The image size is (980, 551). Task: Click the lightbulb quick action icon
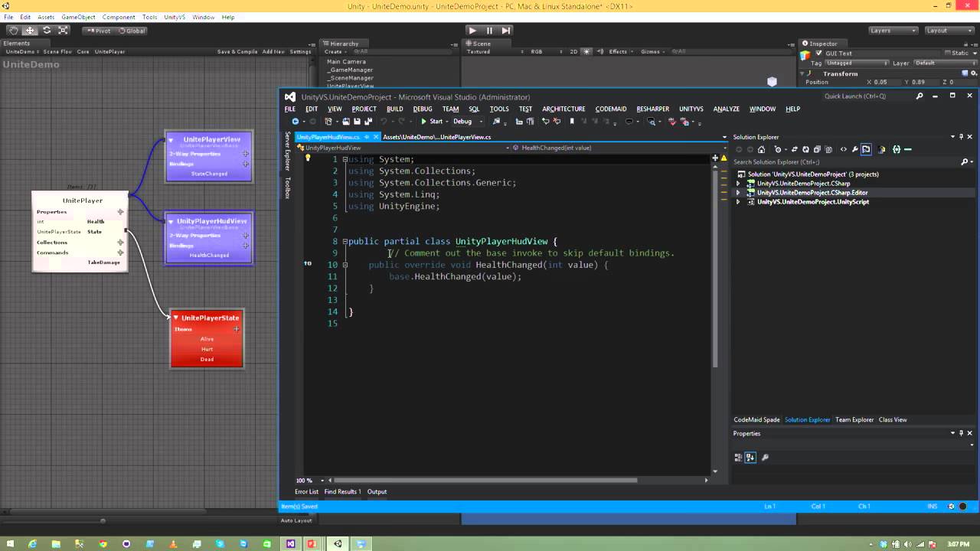(308, 159)
